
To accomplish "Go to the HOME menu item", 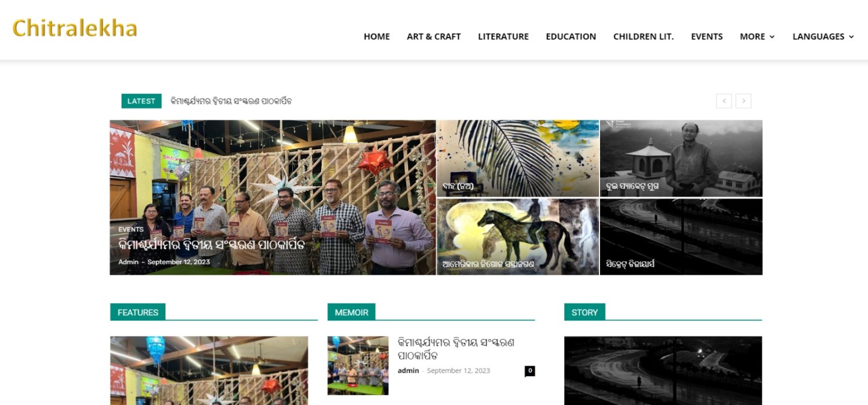I will point(377,36).
